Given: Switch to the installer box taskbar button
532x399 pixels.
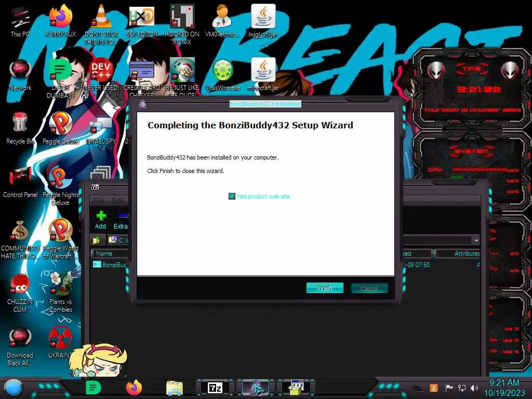Looking at the screenshot, I should pos(296,388).
